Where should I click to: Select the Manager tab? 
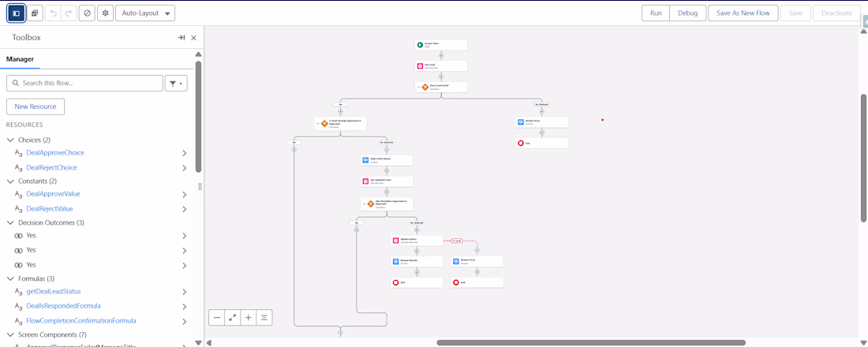point(20,58)
